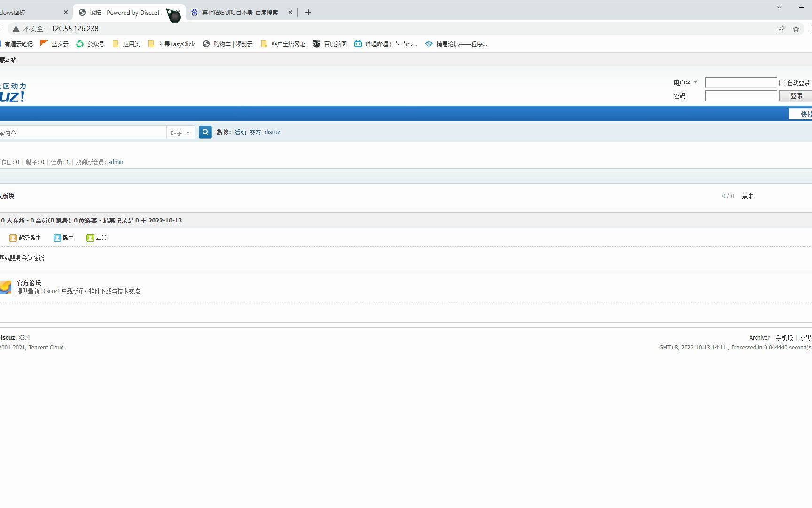Minimize the browser window

pyautogui.click(x=801, y=7)
